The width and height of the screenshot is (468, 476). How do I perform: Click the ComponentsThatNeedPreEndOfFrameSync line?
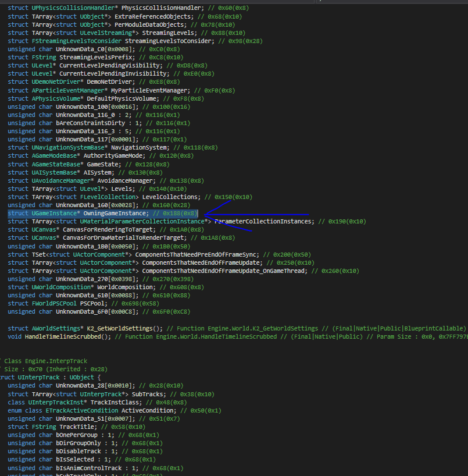tap(159, 255)
